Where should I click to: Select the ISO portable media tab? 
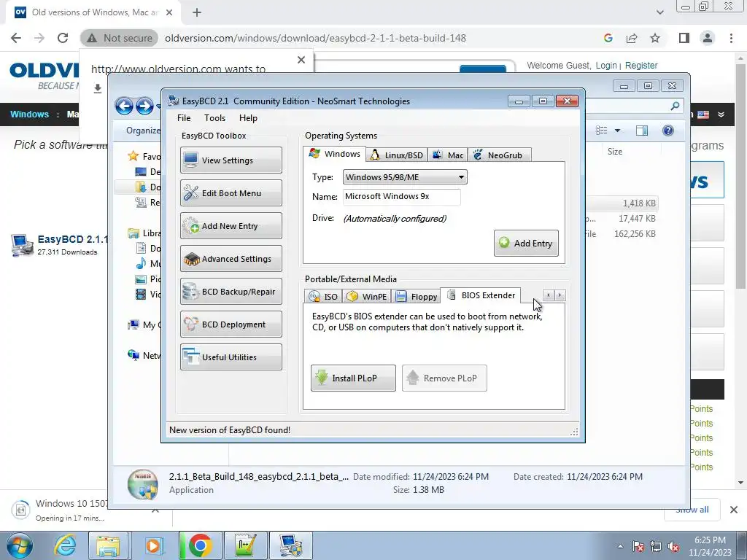click(x=323, y=297)
